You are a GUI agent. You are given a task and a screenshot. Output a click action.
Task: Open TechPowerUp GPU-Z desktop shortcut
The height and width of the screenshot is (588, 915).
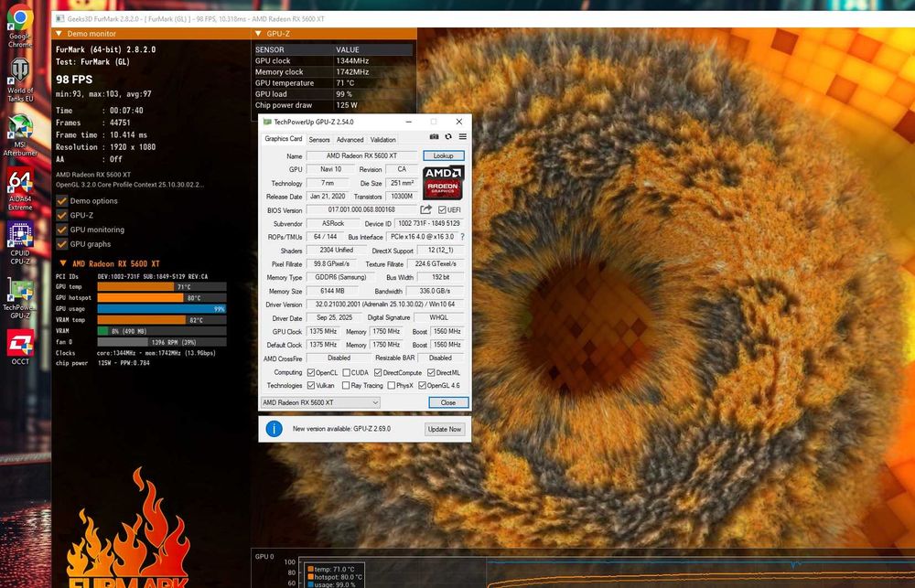coord(20,297)
